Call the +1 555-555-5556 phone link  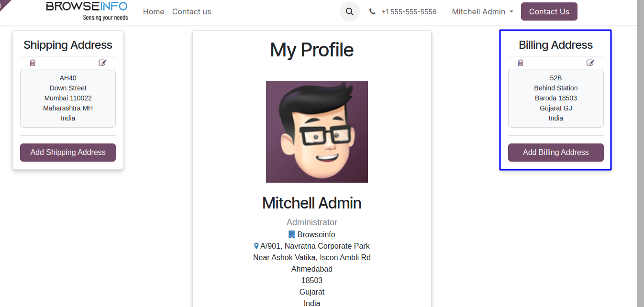[409, 11]
